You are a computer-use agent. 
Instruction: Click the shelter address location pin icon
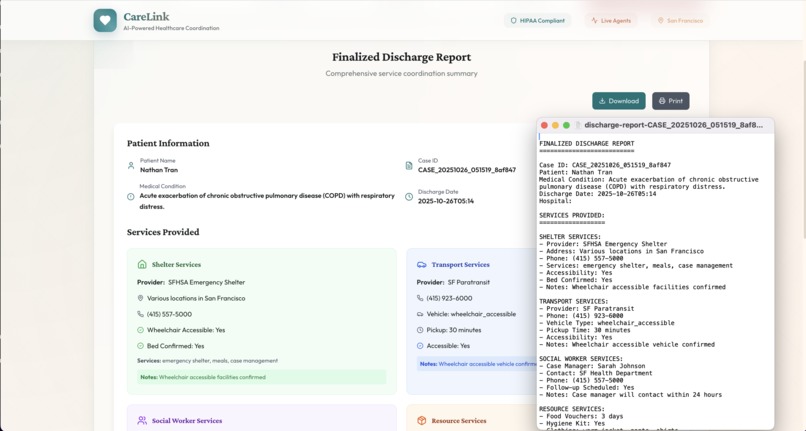[x=140, y=298]
